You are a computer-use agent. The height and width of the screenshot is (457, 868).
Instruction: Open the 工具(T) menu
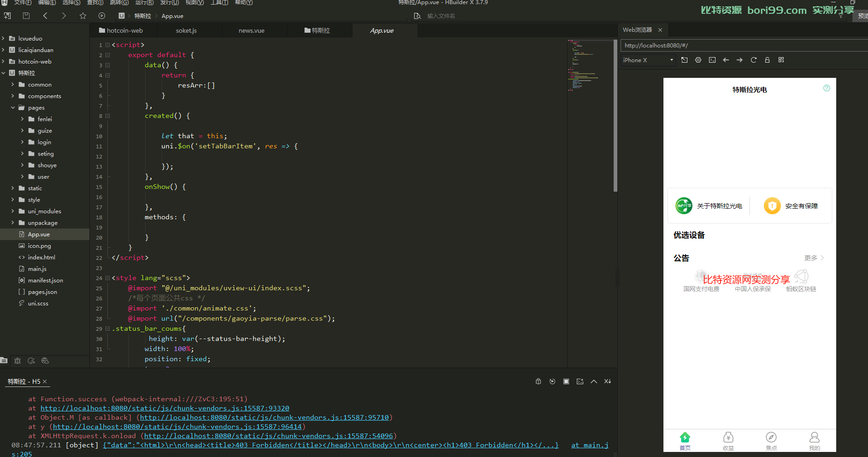pos(219,3)
